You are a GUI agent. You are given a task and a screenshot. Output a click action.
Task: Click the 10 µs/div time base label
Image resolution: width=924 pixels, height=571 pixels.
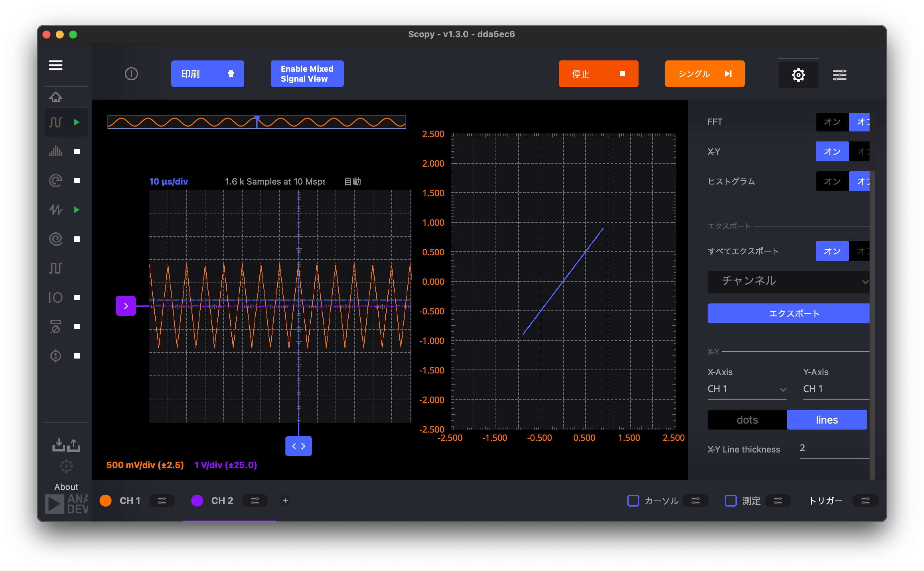(168, 181)
